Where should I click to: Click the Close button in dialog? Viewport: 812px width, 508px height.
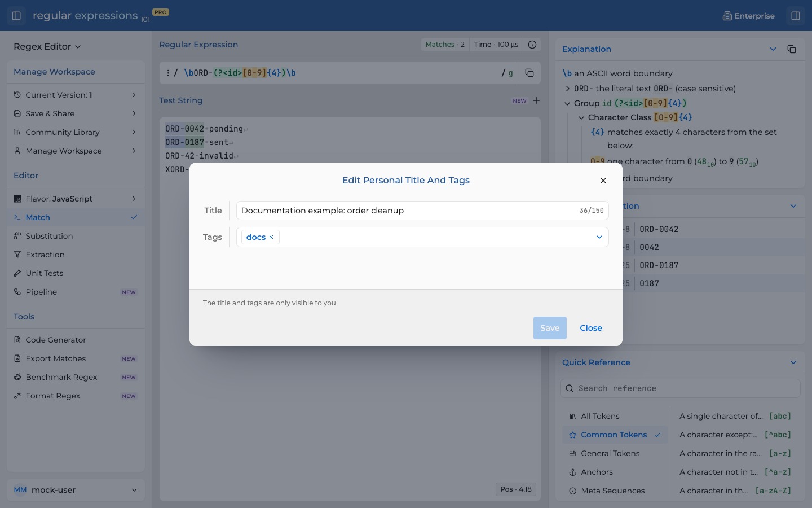coord(591,328)
